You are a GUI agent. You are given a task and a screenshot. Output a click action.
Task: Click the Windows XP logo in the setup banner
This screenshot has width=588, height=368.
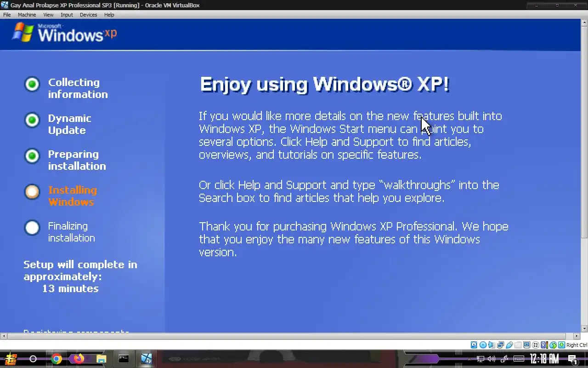(x=64, y=33)
